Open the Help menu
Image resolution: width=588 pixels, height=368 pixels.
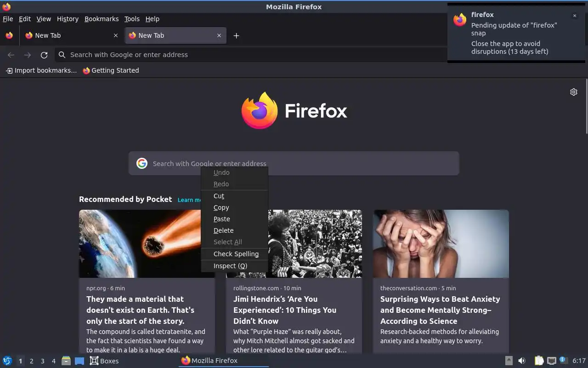click(x=153, y=19)
